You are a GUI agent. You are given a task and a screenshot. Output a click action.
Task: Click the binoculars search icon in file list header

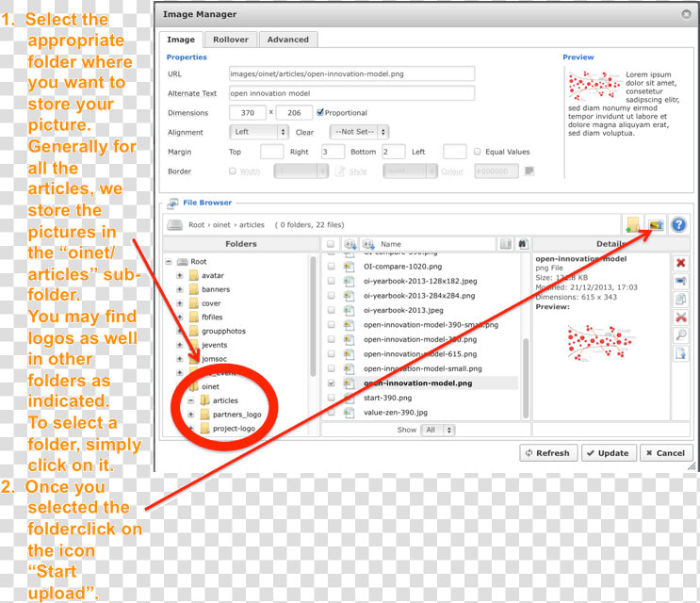(523, 244)
